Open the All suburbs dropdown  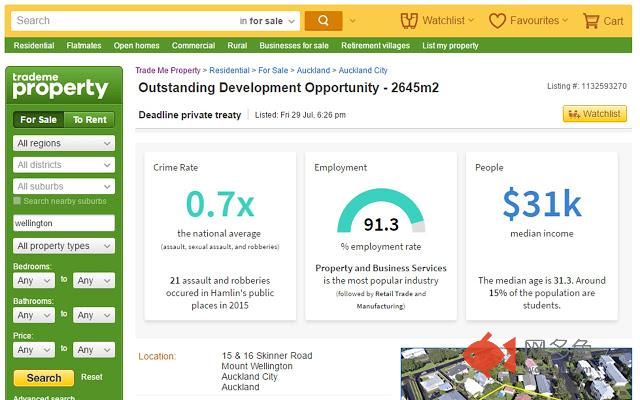(x=64, y=187)
